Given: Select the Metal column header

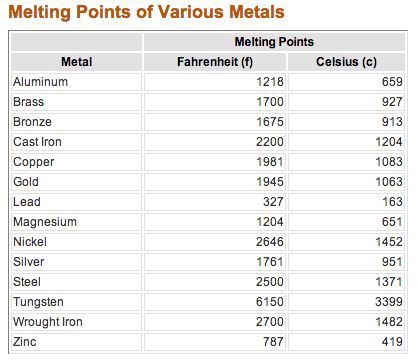Looking at the screenshot, I should tap(76, 62).
